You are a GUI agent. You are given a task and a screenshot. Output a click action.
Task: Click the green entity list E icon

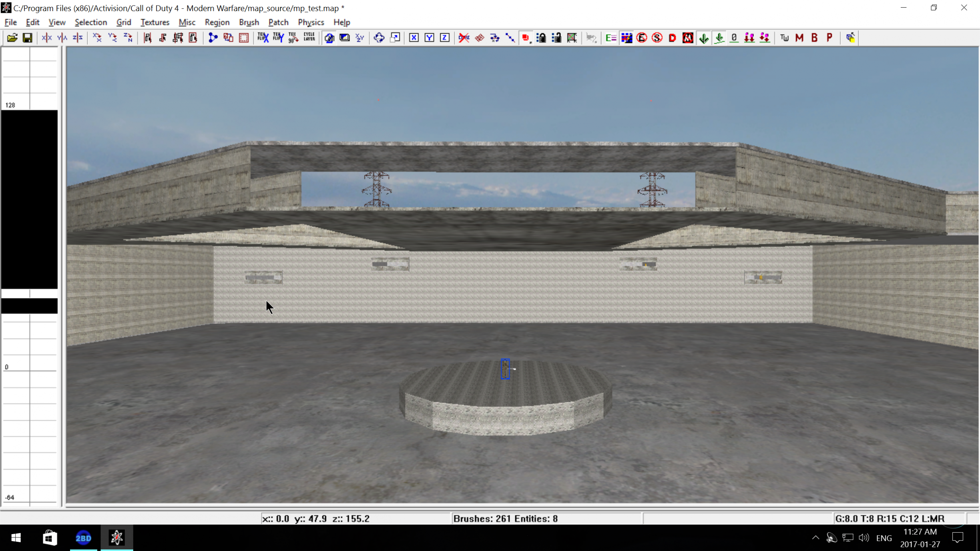[x=611, y=38]
